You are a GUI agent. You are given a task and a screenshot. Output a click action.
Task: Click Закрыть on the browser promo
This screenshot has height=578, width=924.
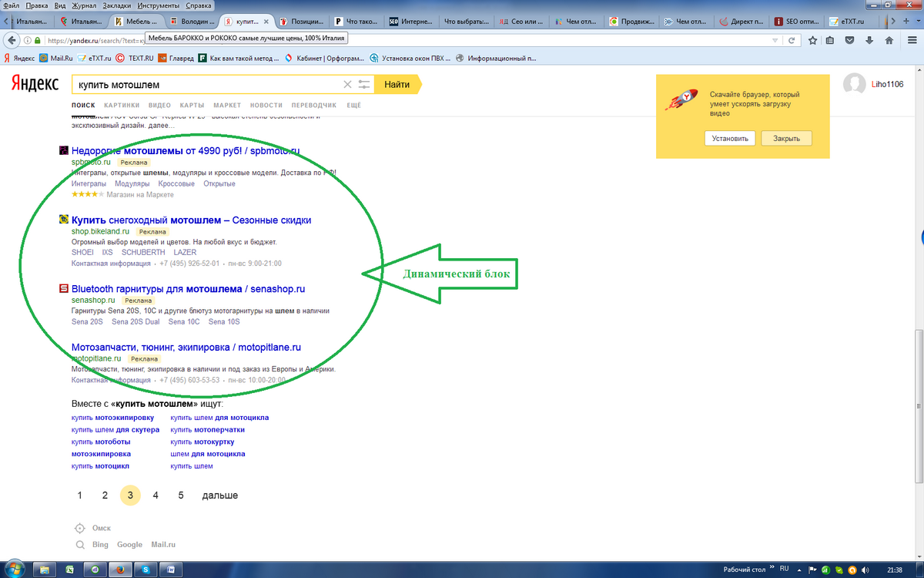click(786, 139)
